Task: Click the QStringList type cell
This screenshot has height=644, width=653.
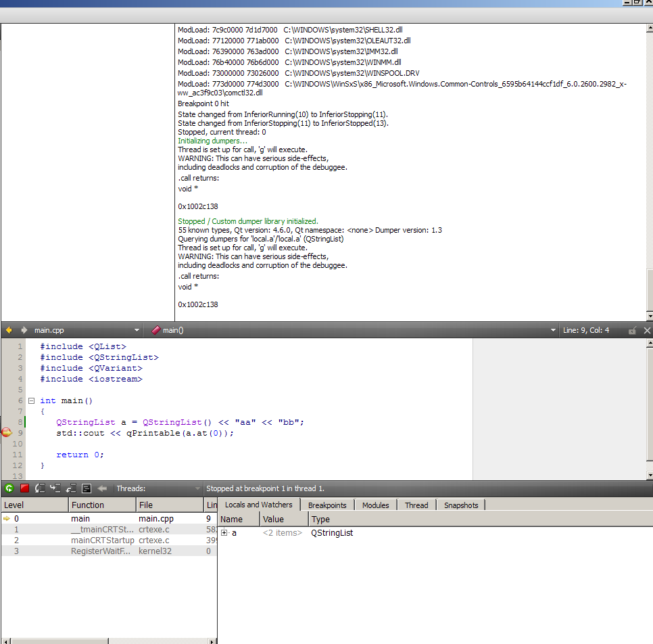Action: point(332,532)
